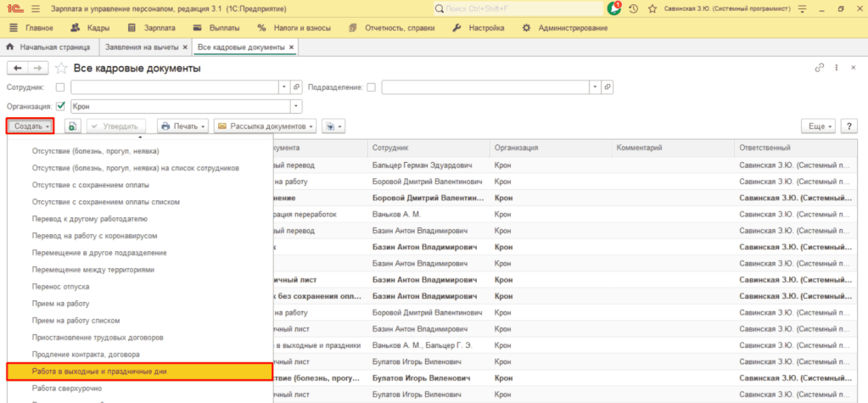Click the back navigation arrow
The image size is (868, 403).
click(18, 68)
